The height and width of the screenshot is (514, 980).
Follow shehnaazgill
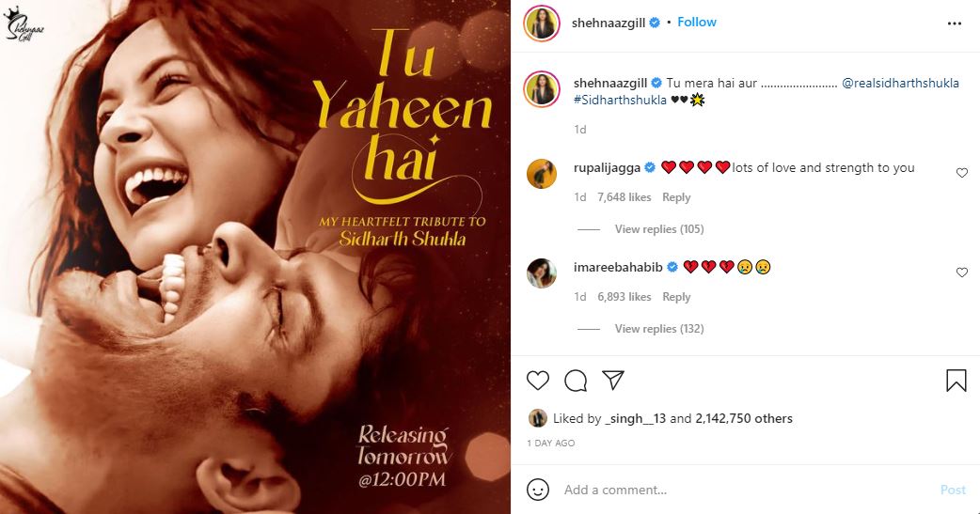pos(697,22)
